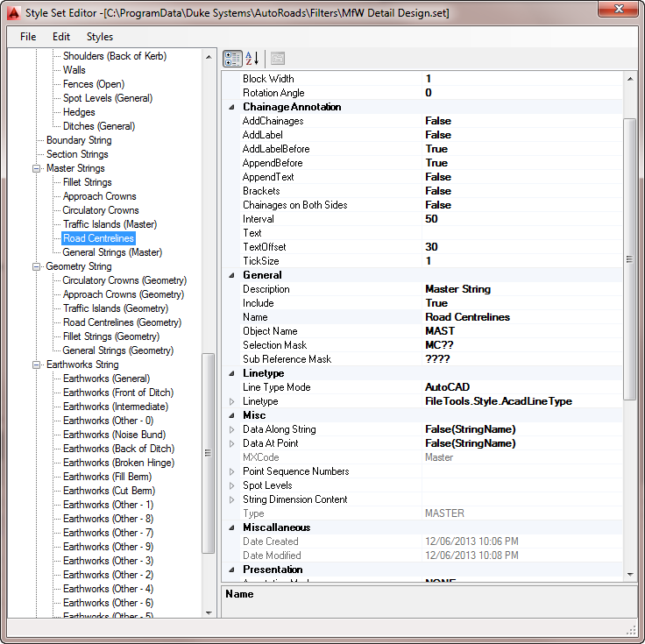Select the Boundary String tree item
This screenshot has height=644, width=645.
79,140
